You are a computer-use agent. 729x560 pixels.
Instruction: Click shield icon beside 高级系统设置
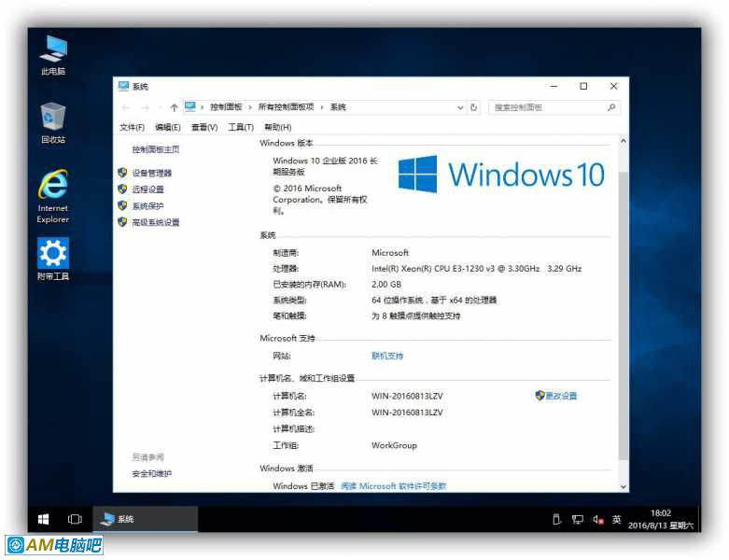[x=122, y=222]
